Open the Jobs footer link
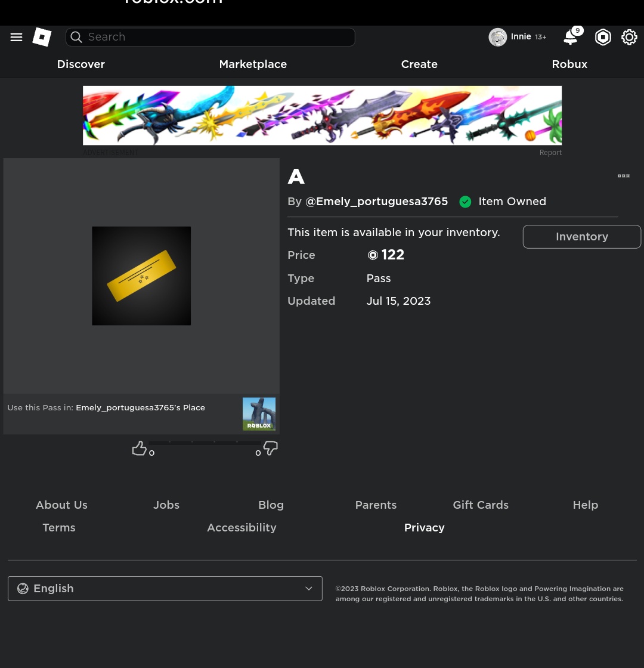Screen dimensions: 644x668 coord(166,505)
